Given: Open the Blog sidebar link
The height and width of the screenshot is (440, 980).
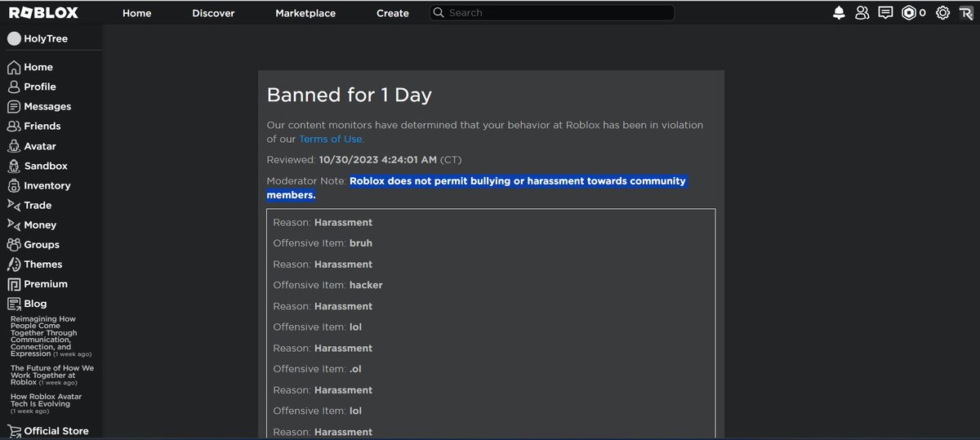Looking at the screenshot, I should (x=36, y=304).
